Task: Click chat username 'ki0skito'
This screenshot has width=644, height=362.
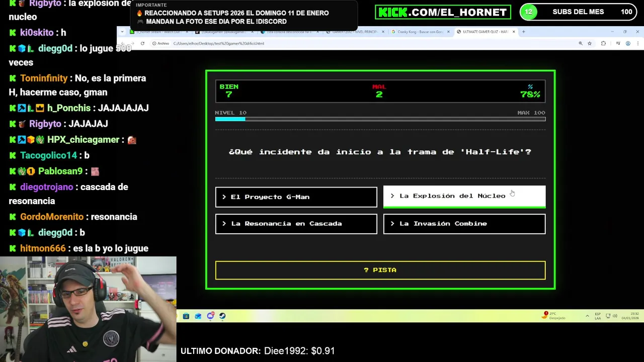Action: [x=37, y=33]
